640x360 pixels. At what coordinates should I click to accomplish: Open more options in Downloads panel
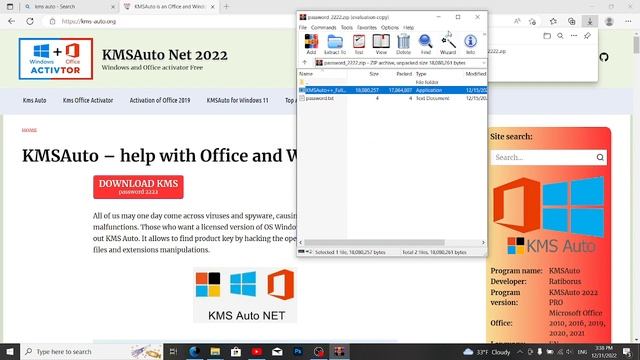(x=574, y=36)
